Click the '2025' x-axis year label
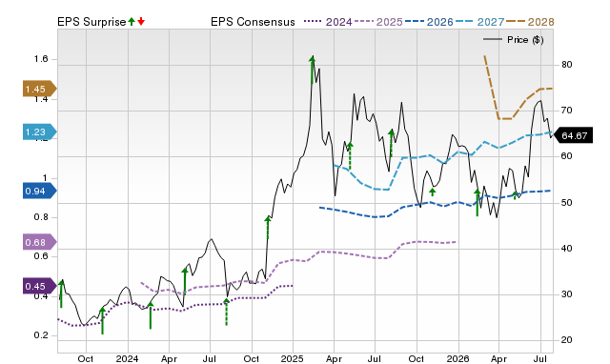Viewport: 610px width, 364px height. click(293, 358)
